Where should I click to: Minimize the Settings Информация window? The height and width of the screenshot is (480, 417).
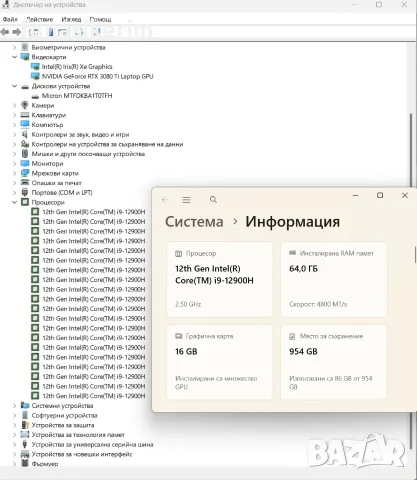[356, 195]
